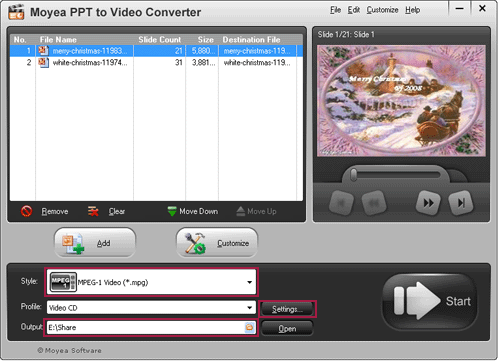Open the Customize menu in menu bar
500x362 pixels.
(382, 10)
